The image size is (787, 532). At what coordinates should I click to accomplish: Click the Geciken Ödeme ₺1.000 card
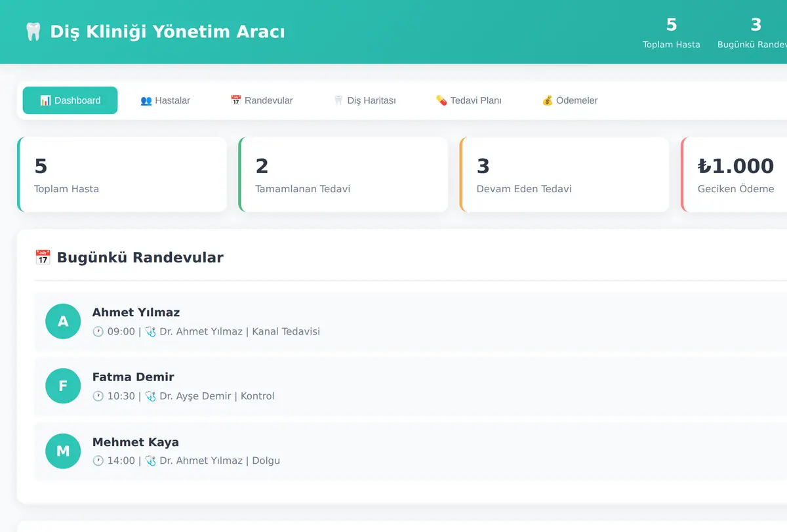(x=734, y=174)
